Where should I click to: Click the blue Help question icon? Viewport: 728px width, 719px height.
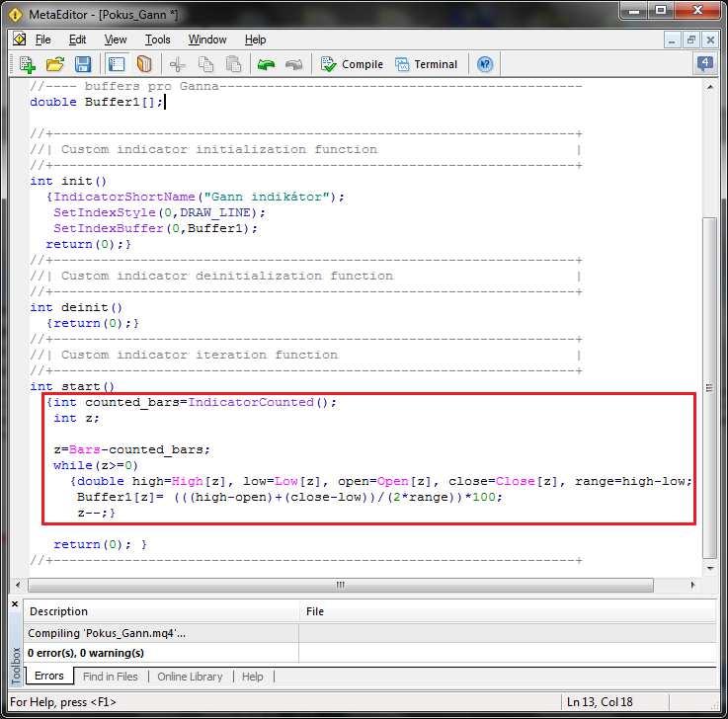[485, 64]
